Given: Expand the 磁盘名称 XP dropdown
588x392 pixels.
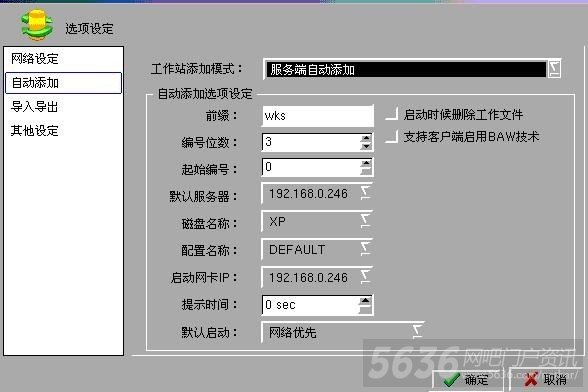Looking at the screenshot, I should pos(366,221).
